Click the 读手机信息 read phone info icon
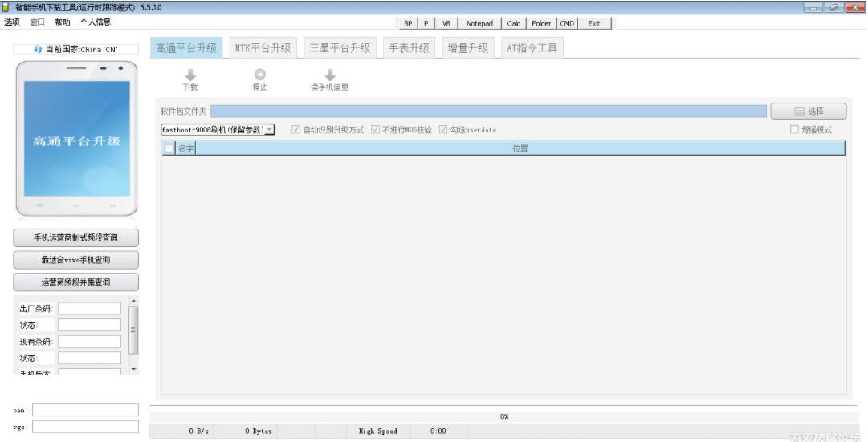 pos(329,75)
